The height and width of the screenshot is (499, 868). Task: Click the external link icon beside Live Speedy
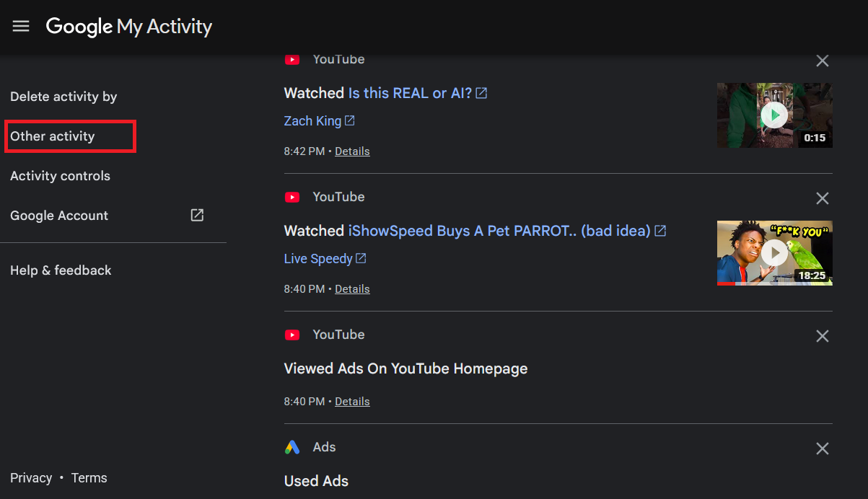coord(361,258)
